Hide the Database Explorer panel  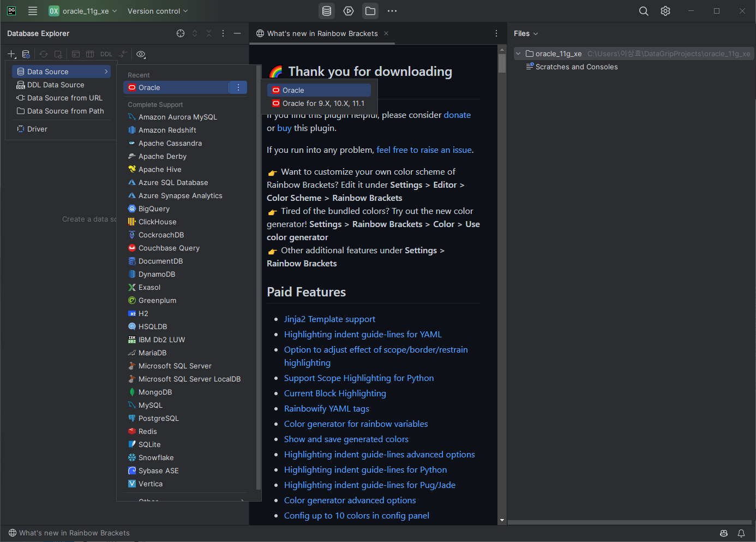(237, 33)
